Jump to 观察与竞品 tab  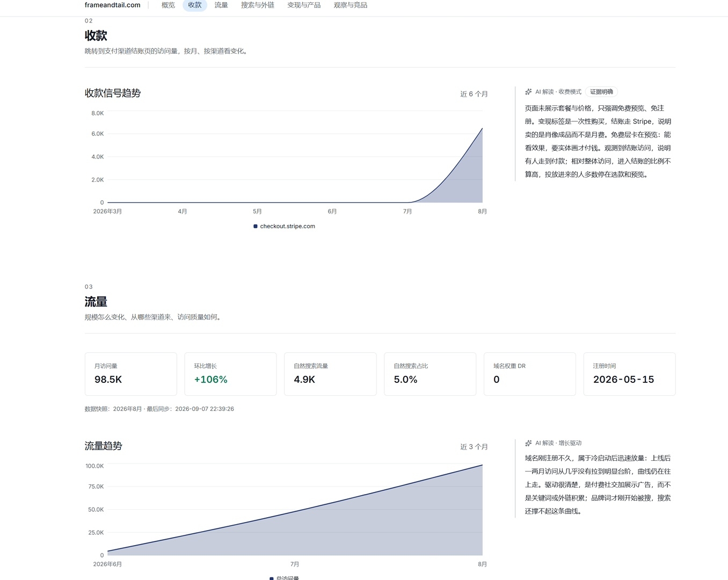(351, 5)
